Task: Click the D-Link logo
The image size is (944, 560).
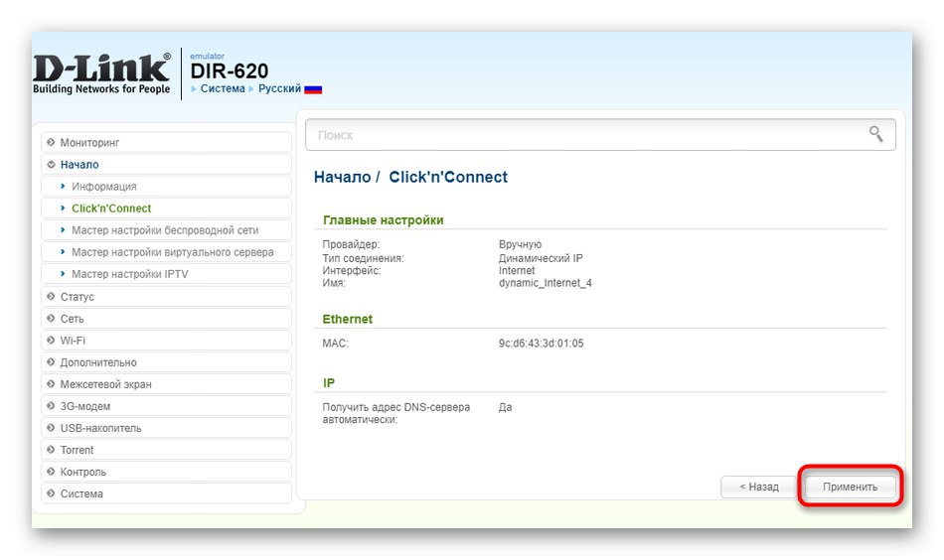Action: pyautogui.click(x=101, y=74)
